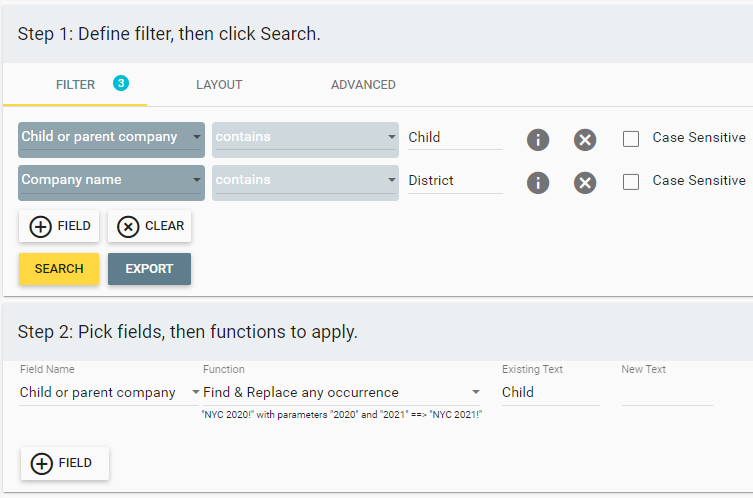Enable Case Sensitive for Child filter
Viewport: 753px width, 498px height.
click(631, 139)
